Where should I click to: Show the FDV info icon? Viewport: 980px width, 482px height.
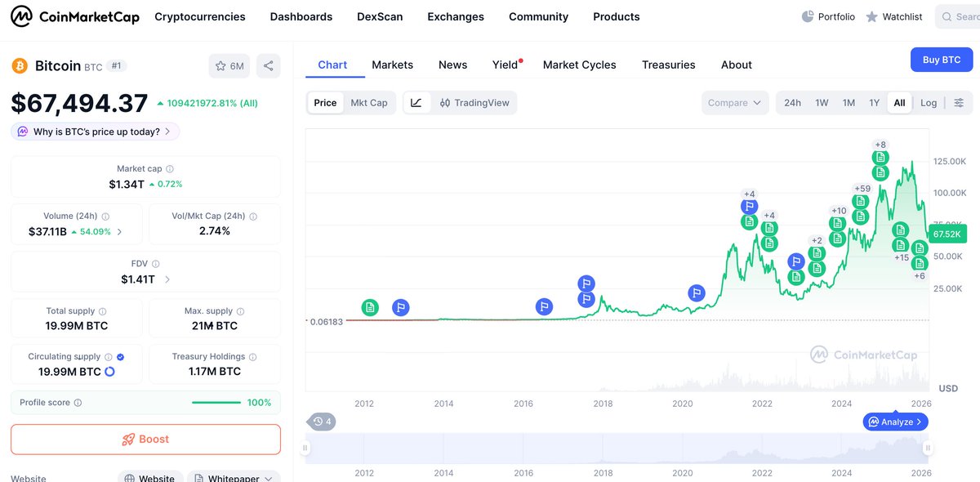point(156,264)
